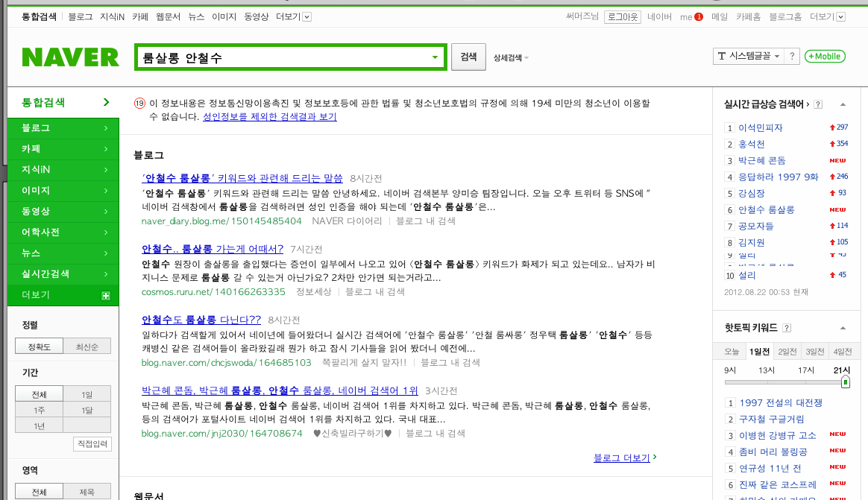Open 뉴스 in sidebar menu
Screen dimensions: 868x500
coord(63,253)
